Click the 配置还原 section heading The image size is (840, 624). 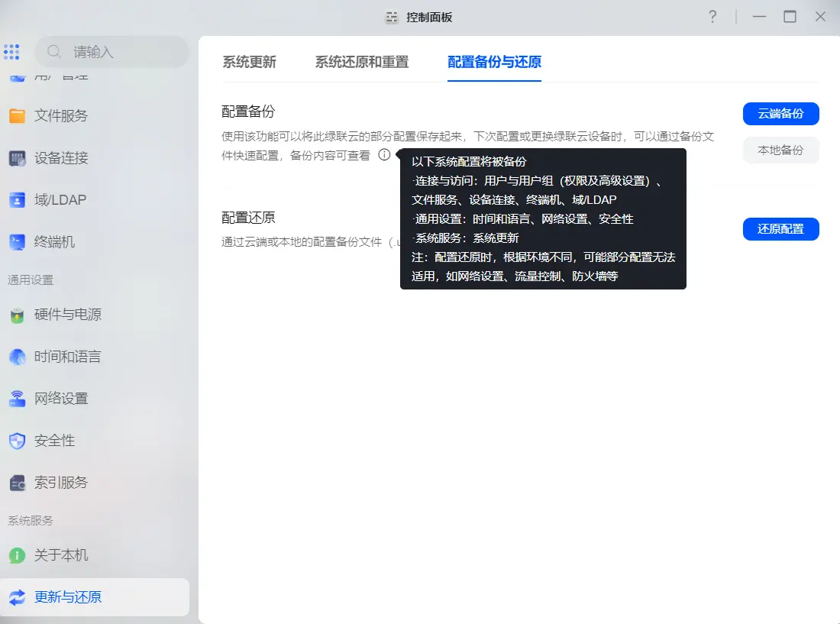(x=248, y=218)
